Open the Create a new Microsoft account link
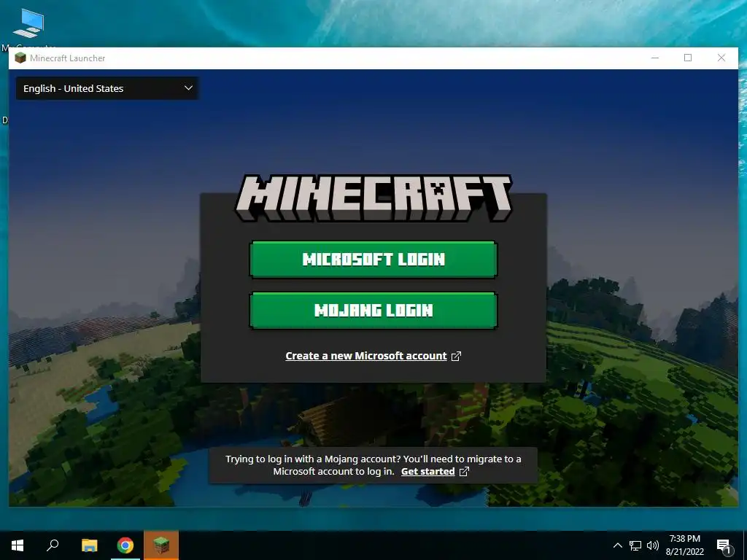This screenshot has width=747, height=560. pyautogui.click(x=366, y=356)
